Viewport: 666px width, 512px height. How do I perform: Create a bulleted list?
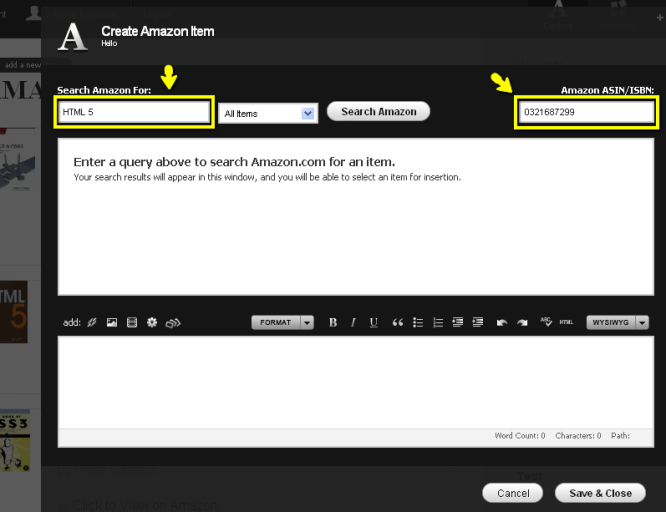[x=418, y=323]
